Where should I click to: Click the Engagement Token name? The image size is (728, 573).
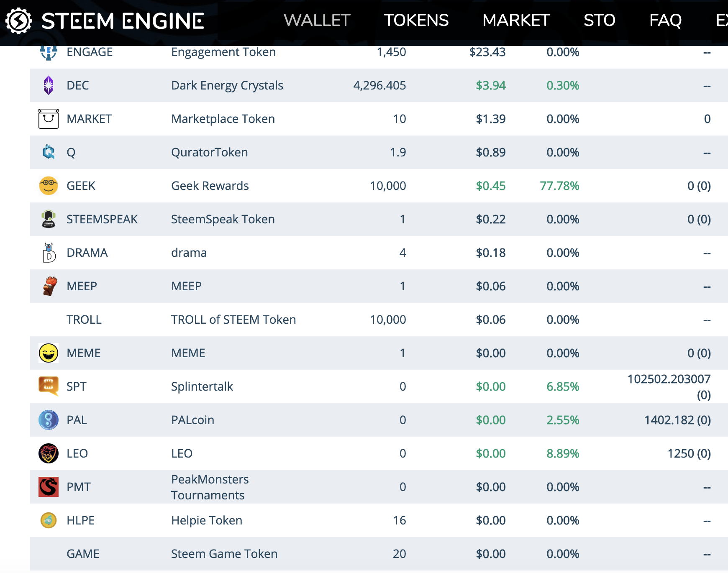[x=223, y=52]
